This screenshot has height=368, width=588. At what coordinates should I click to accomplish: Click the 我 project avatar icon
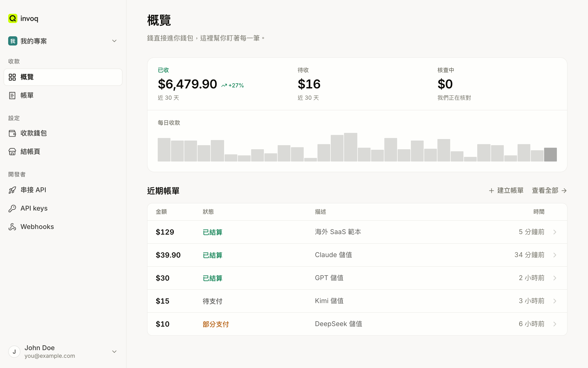tap(13, 41)
